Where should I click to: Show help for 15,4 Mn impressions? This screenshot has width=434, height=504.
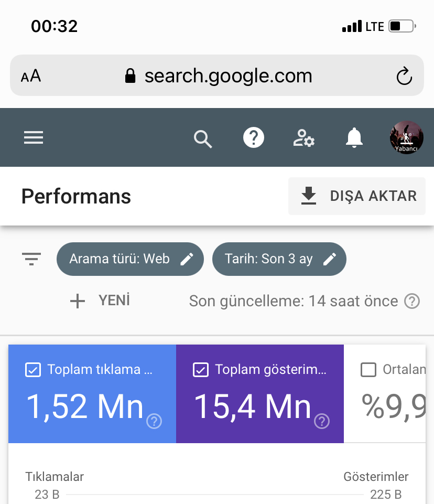point(322,421)
